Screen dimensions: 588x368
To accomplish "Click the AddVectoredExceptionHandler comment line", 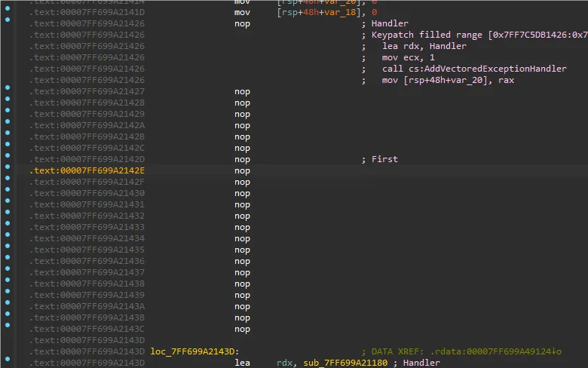I will point(474,69).
